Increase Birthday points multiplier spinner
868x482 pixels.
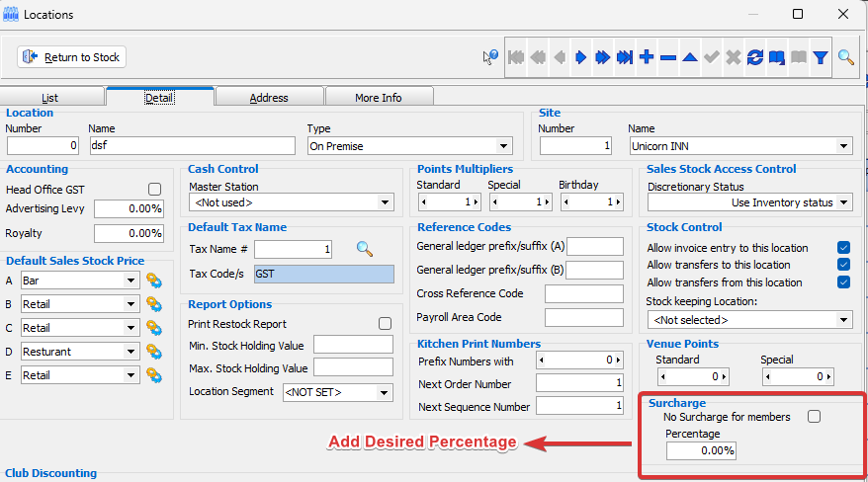click(x=618, y=202)
